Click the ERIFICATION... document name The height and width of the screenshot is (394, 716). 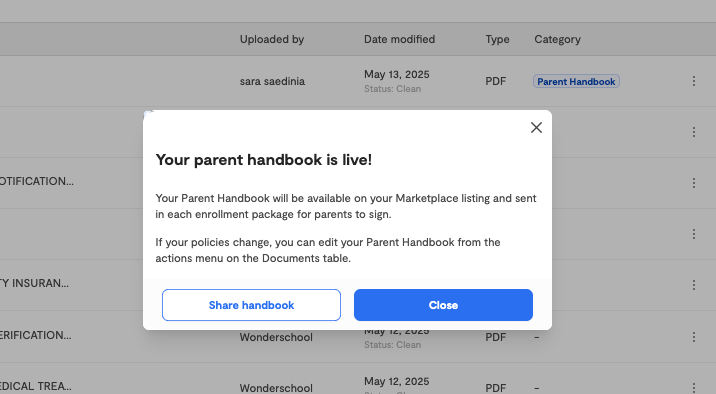coord(36,335)
